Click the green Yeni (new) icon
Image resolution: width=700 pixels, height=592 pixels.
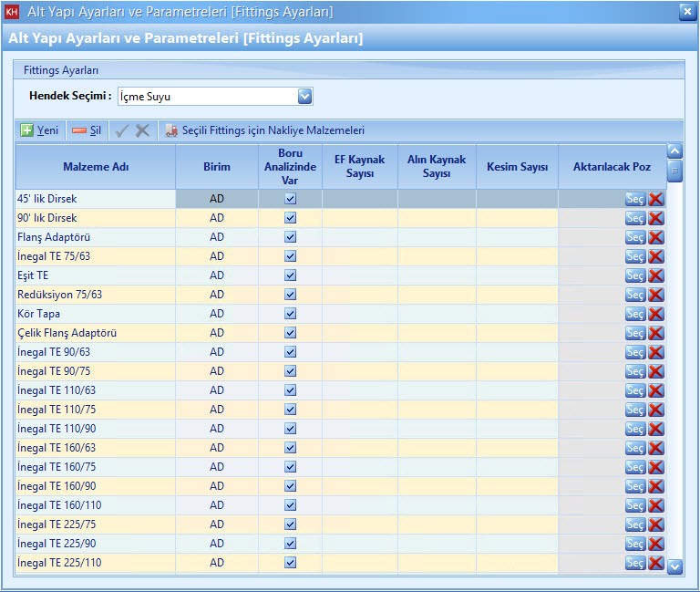[27, 130]
